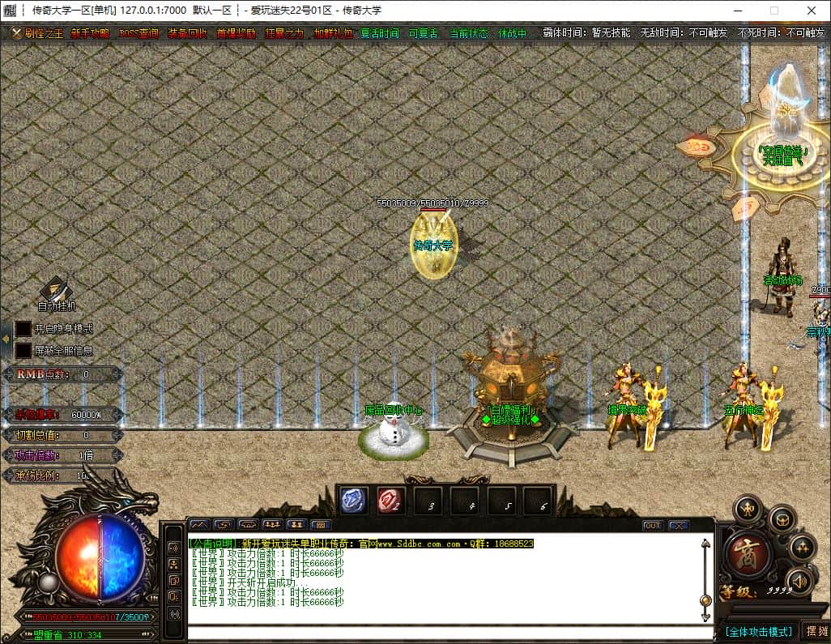Click the chat text input field
831x644 pixels.
tap(450, 633)
